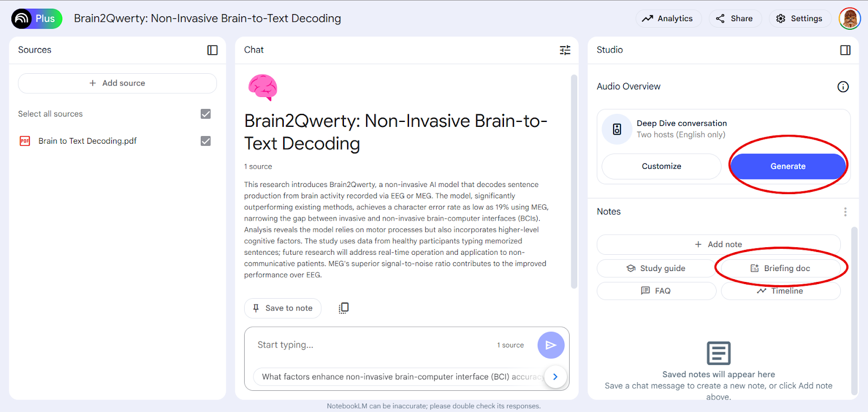This screenshot has height=412, width=868.
Task: Add a new note
Action: tap(719, 244)
